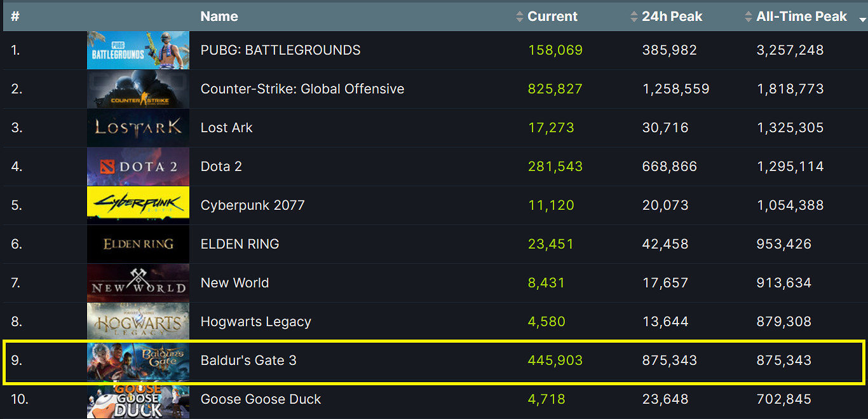Sort by 24h Peak column header
Image resolution: width=868 pixels, height=419 pixels.
671,17
